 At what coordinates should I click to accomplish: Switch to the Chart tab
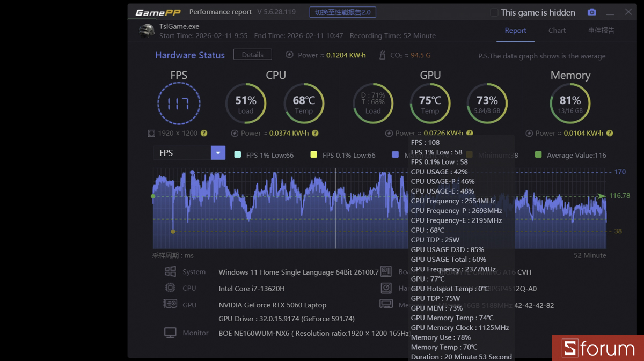[557, 31]
